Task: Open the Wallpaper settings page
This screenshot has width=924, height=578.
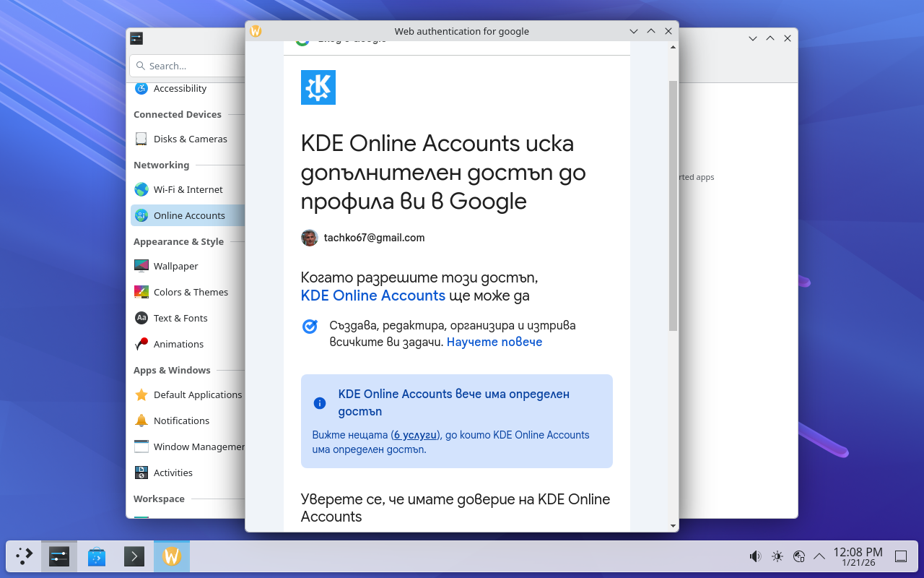Action: click(x=175, y=266)
